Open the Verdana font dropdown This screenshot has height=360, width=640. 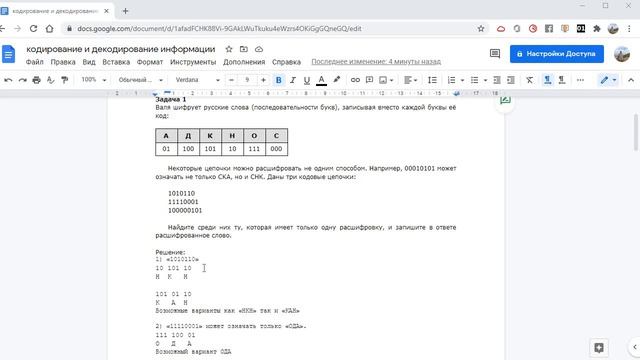tap(198, 80)
